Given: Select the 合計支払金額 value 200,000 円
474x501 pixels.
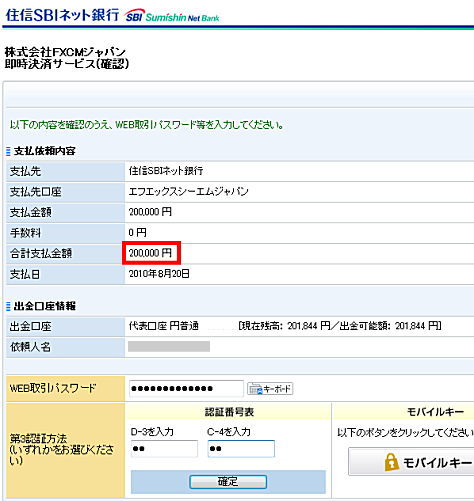Looking at the screenshot, I should pos(150,253).
